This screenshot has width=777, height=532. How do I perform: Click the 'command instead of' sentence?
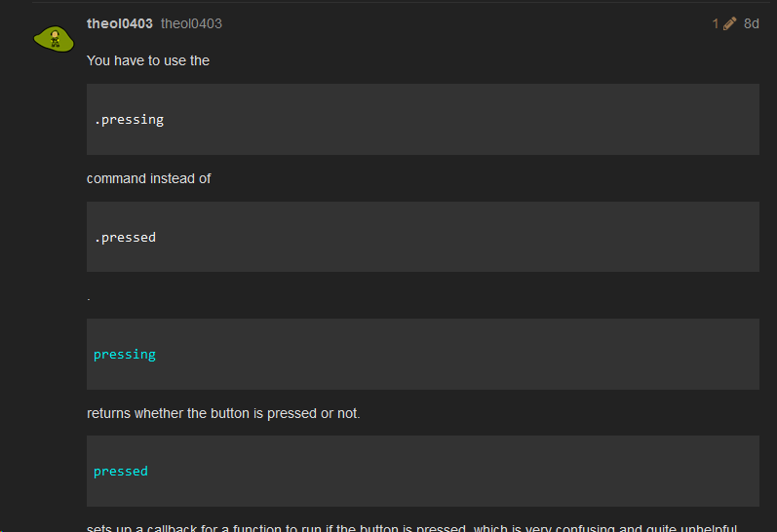coord(148,178)
